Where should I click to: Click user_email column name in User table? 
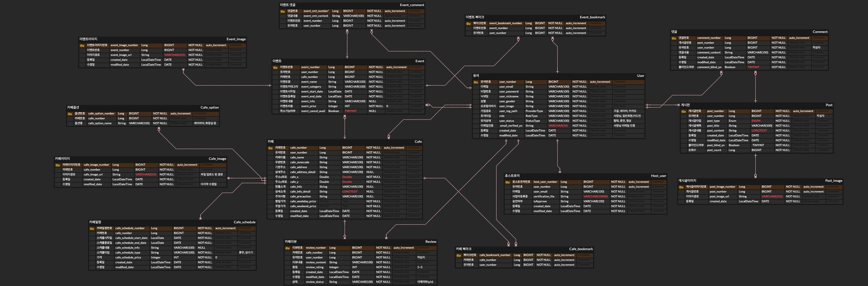[x=506, y=87]
